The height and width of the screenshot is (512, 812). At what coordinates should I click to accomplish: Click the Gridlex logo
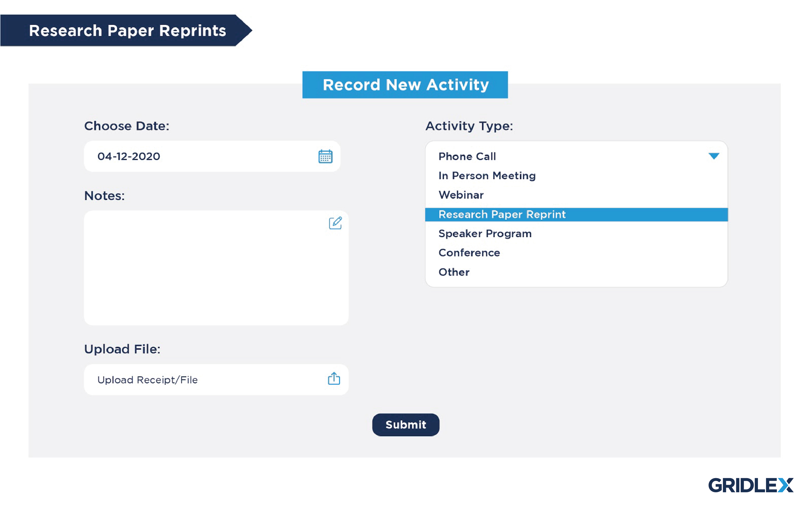(x=751, y=485)
